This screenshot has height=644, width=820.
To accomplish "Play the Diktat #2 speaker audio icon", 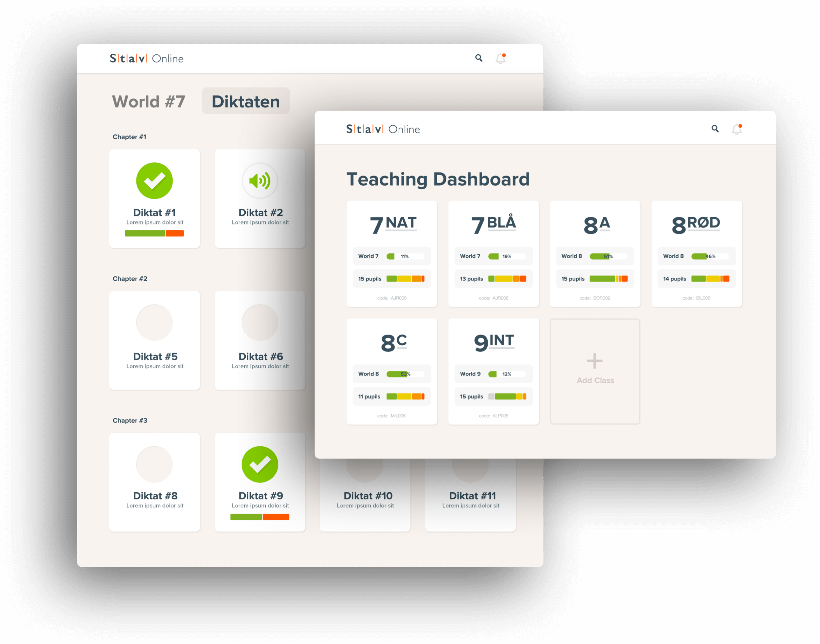I will click(260, 181).
